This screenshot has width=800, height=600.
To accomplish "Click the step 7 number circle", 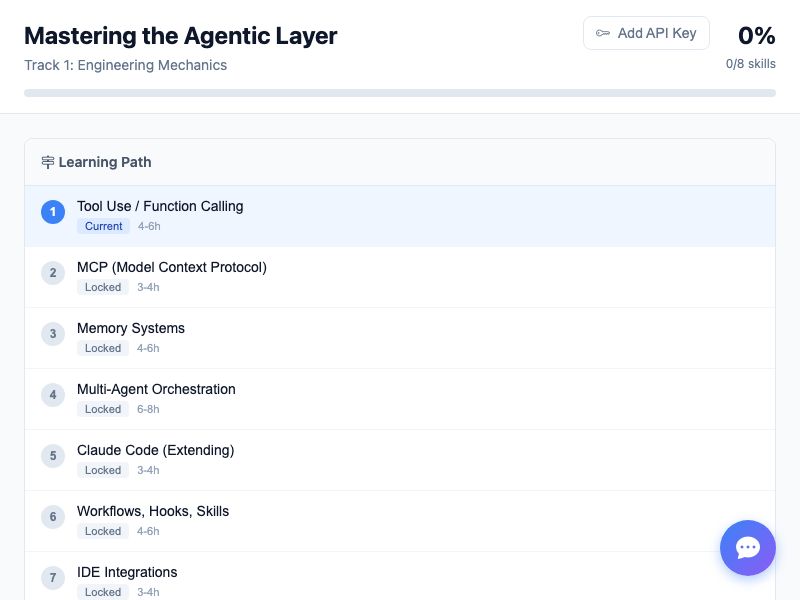I will [53, 578].
